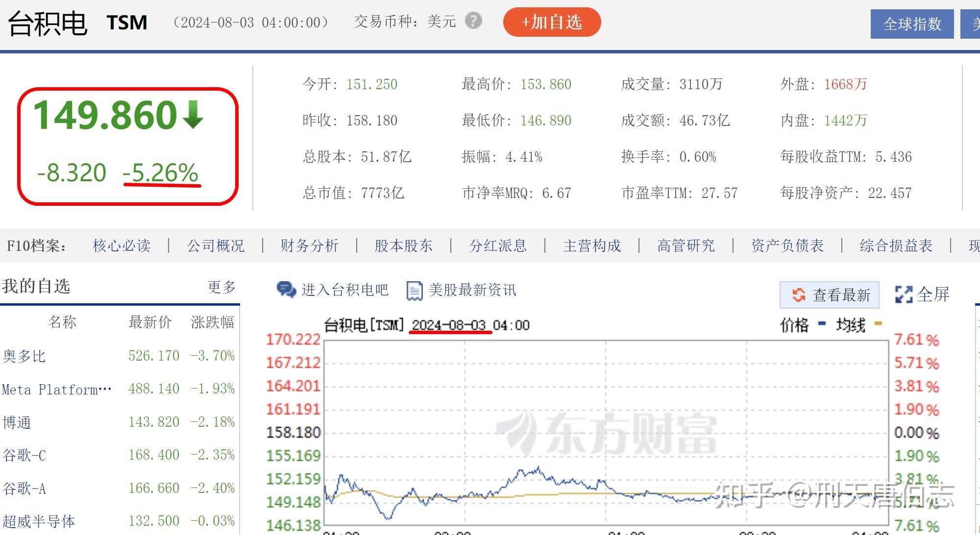Select 超威半导体 in the watchlist
980x535 pixels.
pos(39,521)
